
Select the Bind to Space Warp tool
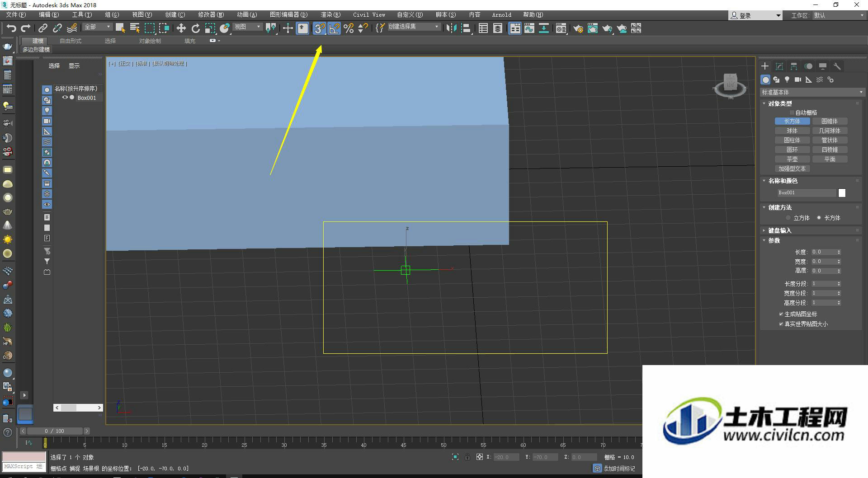pyautogui.click(x=72, y=28)
